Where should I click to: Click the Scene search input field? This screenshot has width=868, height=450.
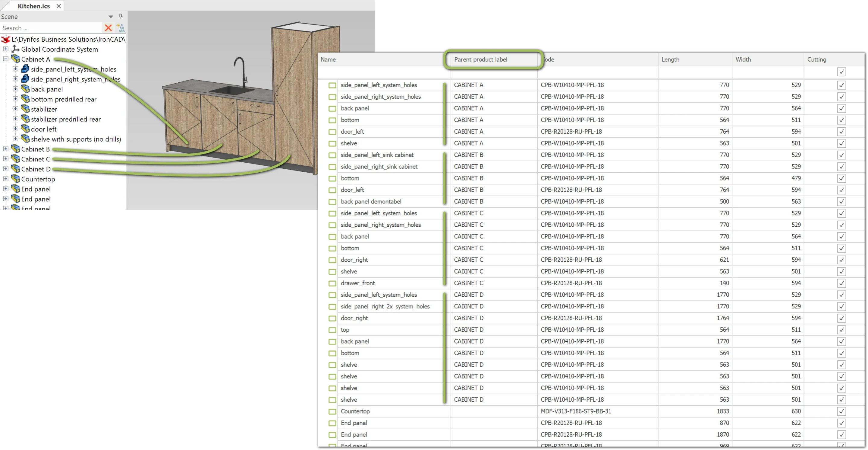click(x=51, y=28)
